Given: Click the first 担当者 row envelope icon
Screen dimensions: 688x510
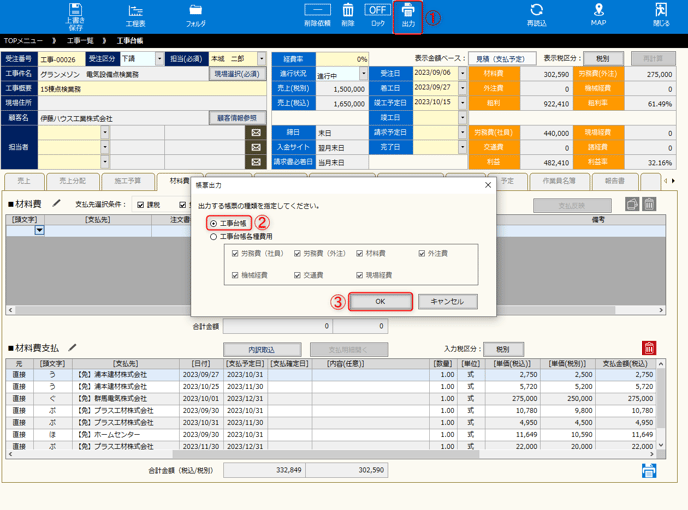Looking at the screenshot, I should click(256, 133).
